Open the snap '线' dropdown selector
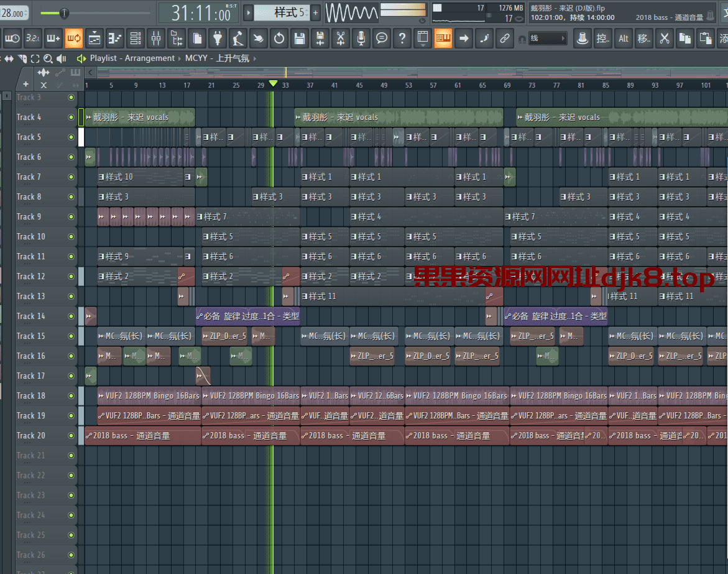 click(548, 39)
